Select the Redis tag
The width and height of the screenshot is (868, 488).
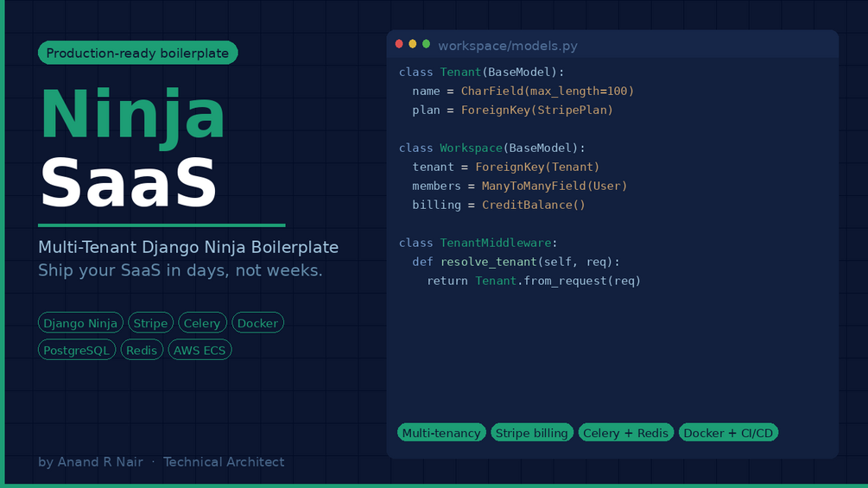pyautogui.click(x=142, y=350)
